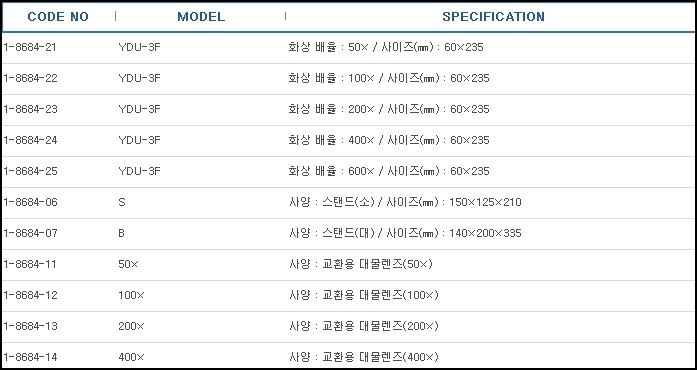The width and height of the screenshot is (697, 370).
Task: Click the CODE NO column header
Action: 58,17
